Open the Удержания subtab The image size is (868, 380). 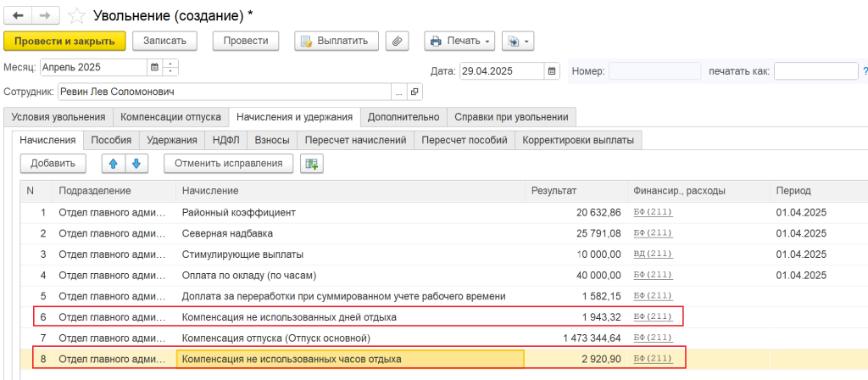pos(172,140)
